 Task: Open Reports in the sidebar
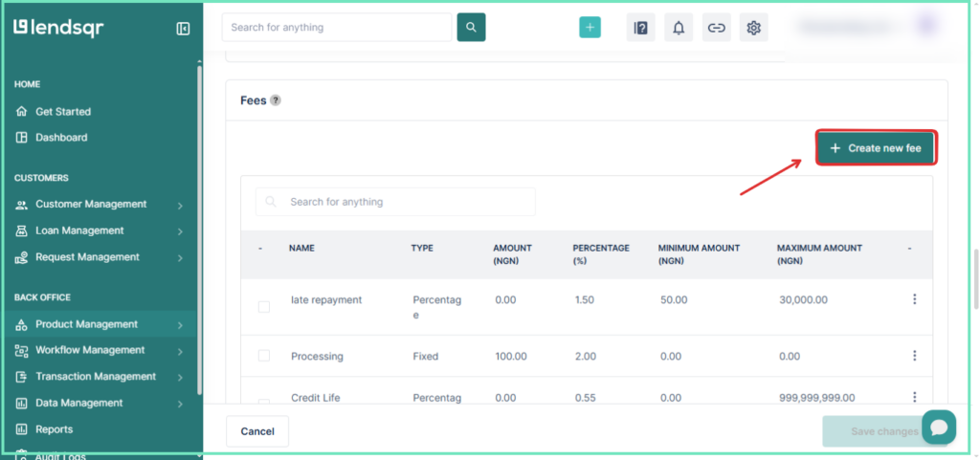[x=54, y=429]
